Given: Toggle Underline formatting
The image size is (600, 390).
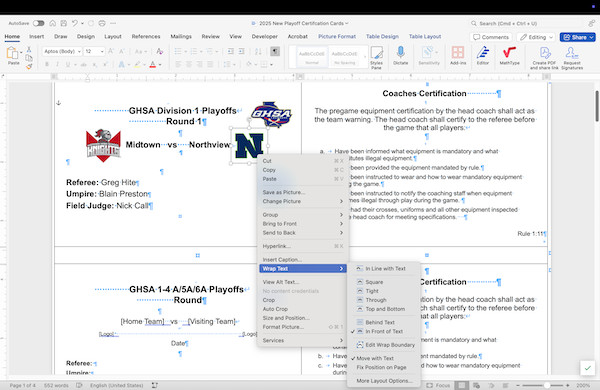Looking at the screenshot, I should point(68,64).
